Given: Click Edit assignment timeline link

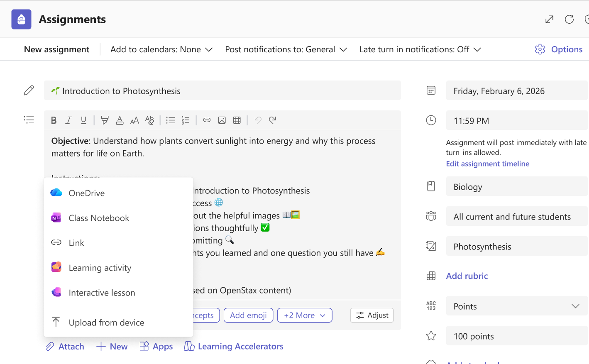Looking at the screenshot, I should coord(488,164).
